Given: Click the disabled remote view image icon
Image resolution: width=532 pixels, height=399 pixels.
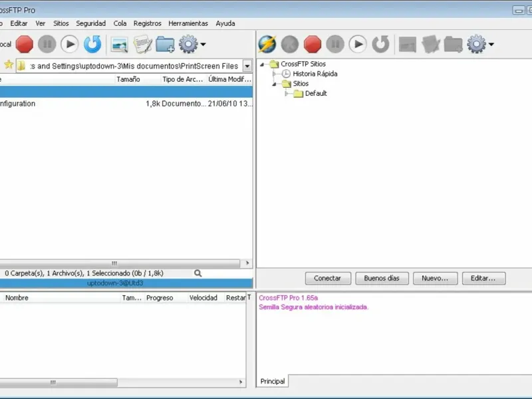Looking at the screenshot, I should tap(408, 45).
